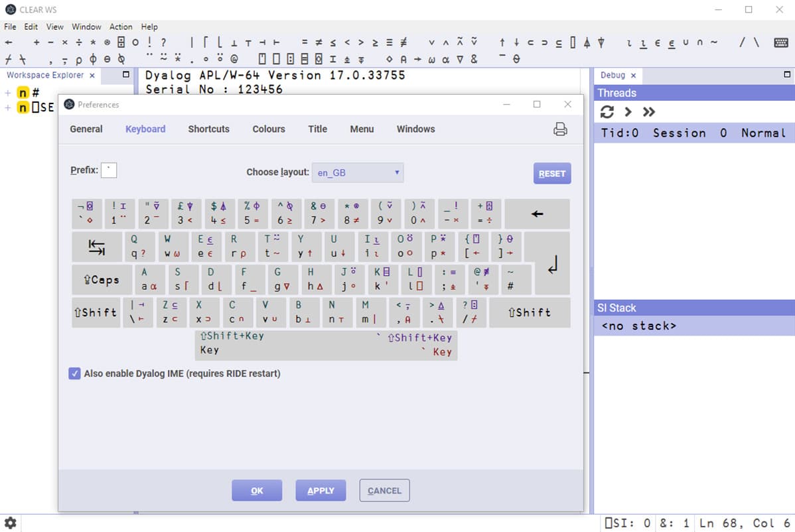Screen dimensions: 795x532
Task: Switch to the Colours preferences tab
Action: click(269, 129)
